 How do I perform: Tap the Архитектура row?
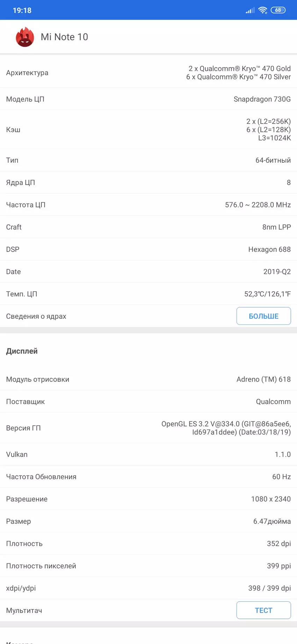148,73
